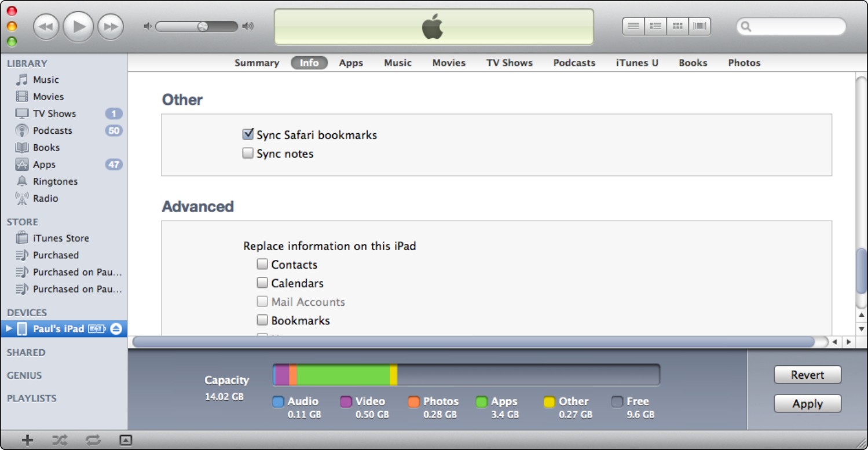This screenshot has width=868, height=450.
Task: Click the Next track fast-forward button
Action: [110, 27]
